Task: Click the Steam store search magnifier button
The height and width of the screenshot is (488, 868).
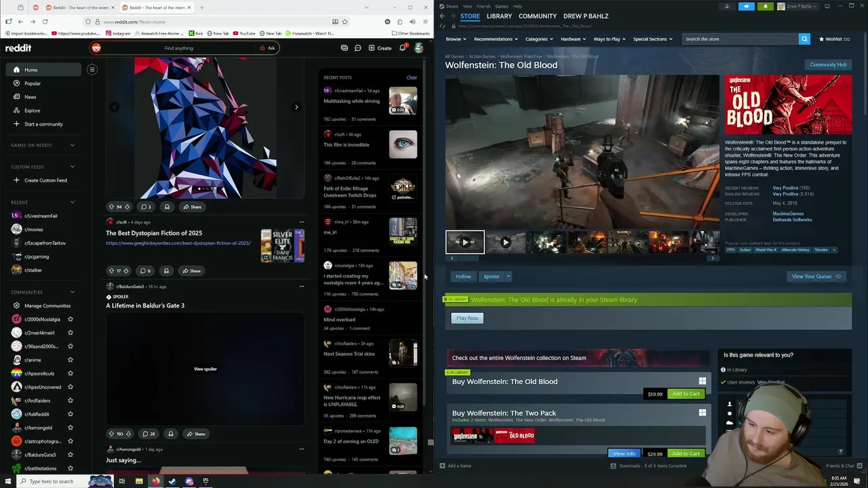Action: (x=804, y=39)
